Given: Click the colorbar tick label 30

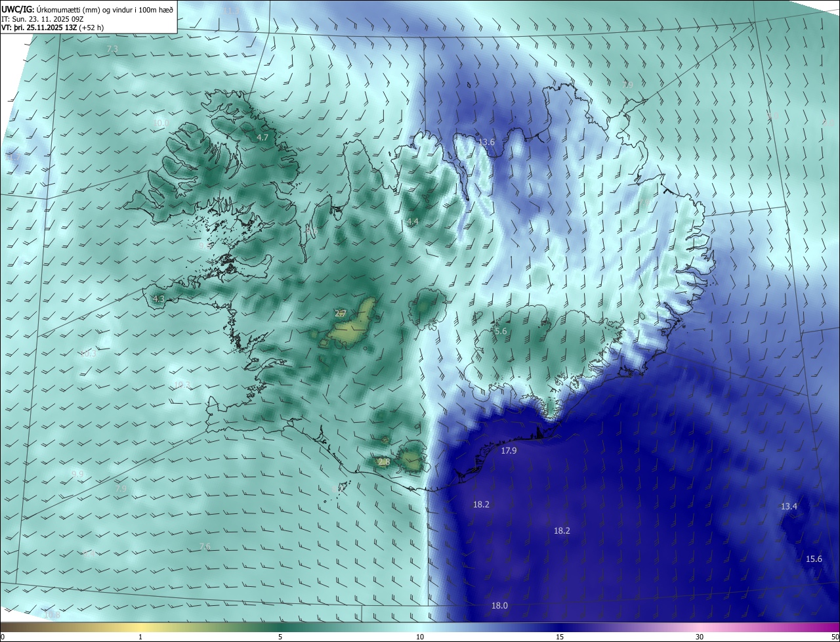Looking at the screenshot, I should [x=700, y=637].
